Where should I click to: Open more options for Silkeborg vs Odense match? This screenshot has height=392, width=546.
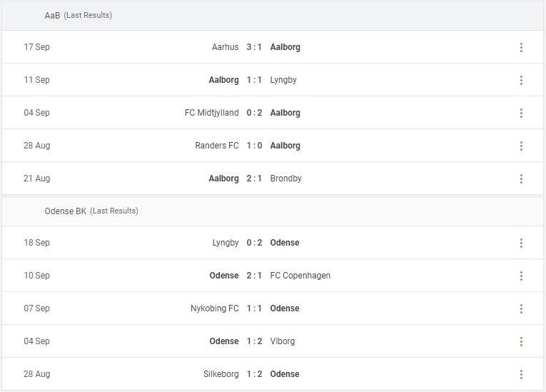[x=521, y=374]
